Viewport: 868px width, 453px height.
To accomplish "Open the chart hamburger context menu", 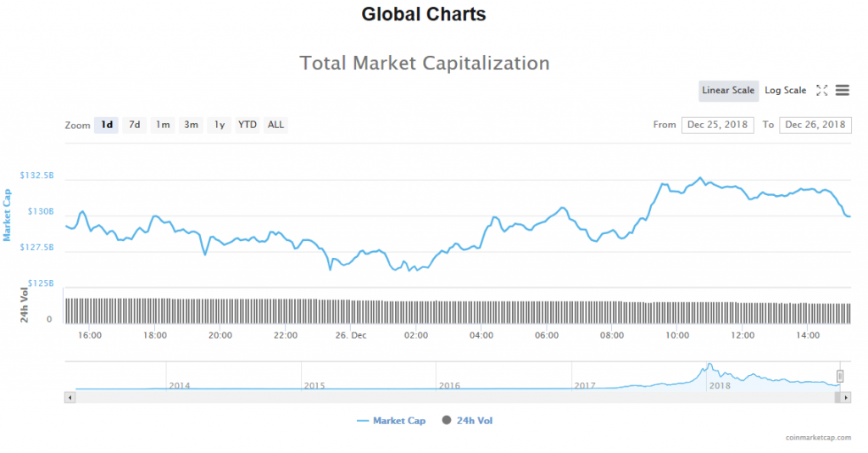I will 843,91.
